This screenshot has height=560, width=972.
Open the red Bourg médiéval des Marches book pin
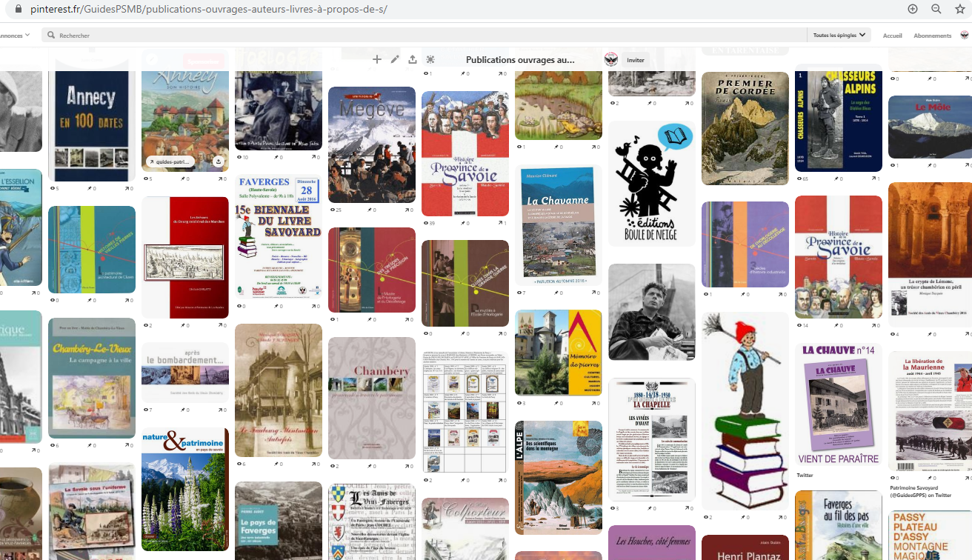(x=185, y=257)
